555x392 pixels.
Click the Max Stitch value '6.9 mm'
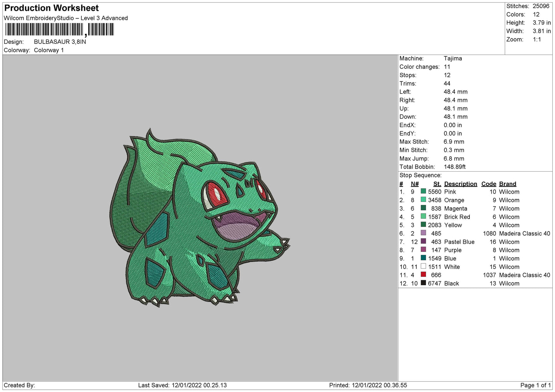(x=454, y=142)
